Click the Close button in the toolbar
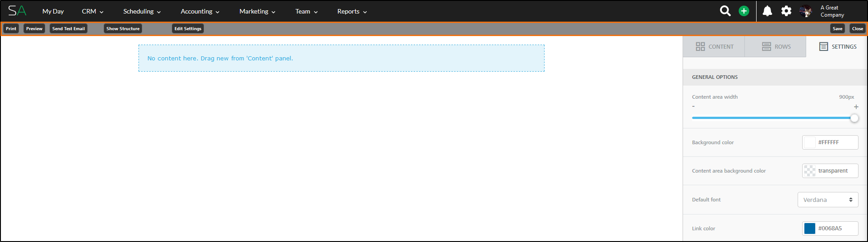868x242 pixels. click(x=858, y=28)
